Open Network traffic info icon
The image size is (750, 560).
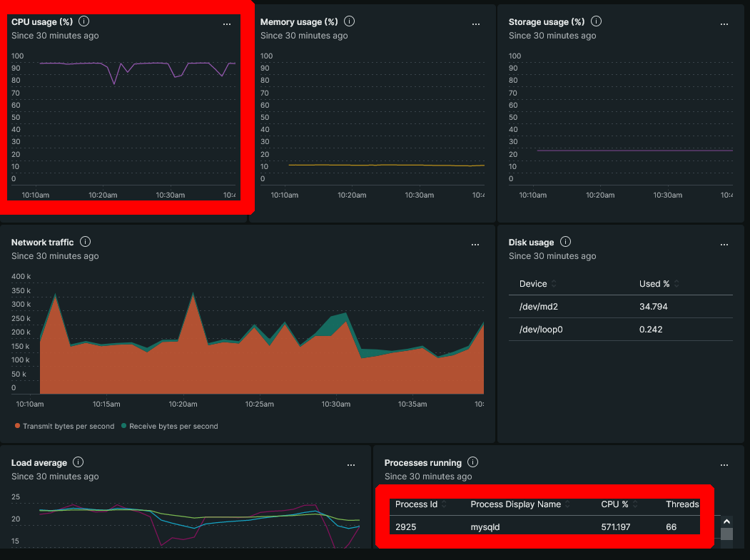coord(85,242)
